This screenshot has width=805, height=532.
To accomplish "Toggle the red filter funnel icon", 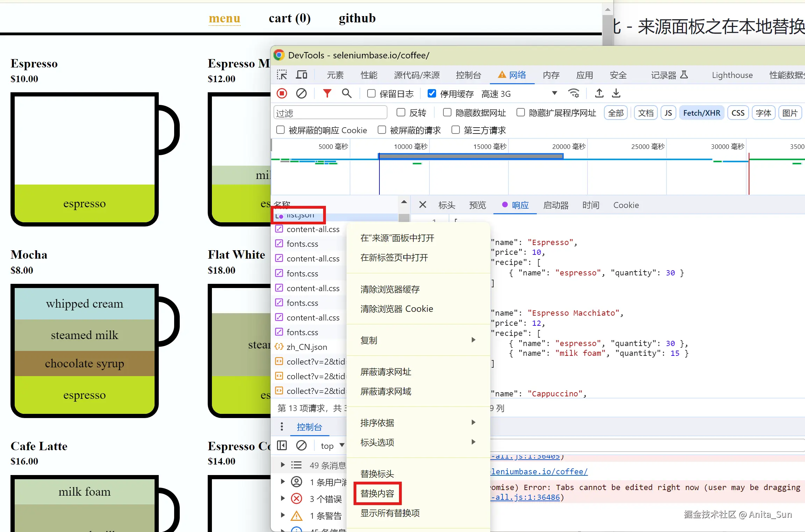I will pos(327,94).
